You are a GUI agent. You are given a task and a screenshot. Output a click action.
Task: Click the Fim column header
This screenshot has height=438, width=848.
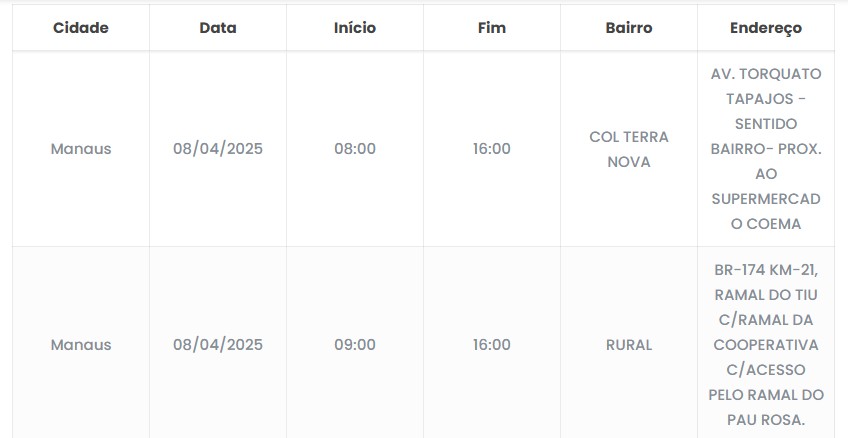click(492, 28)
